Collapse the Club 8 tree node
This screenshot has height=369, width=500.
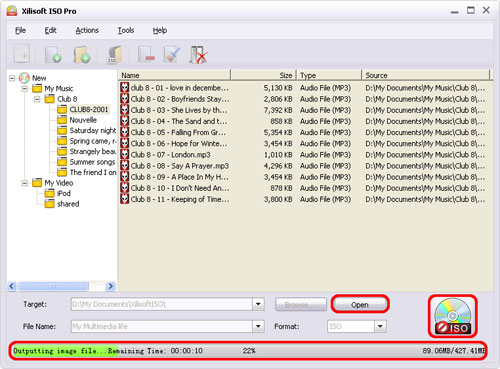coord(37,99)
